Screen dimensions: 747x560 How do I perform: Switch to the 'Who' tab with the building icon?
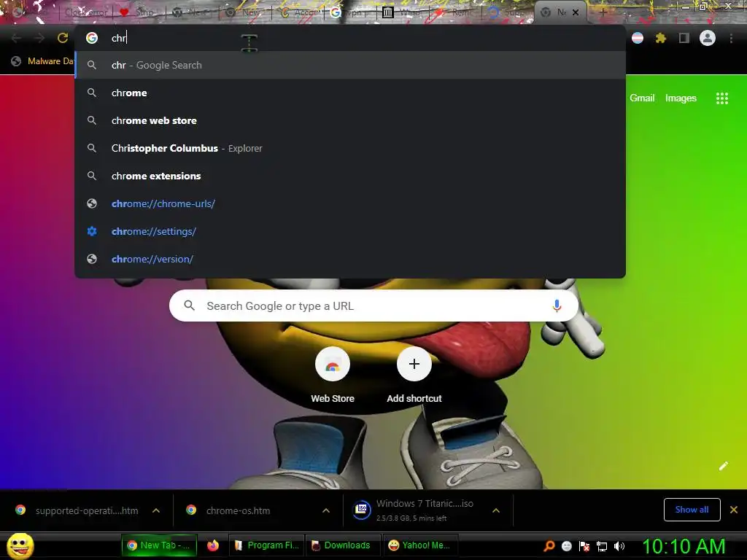[403, 12]
